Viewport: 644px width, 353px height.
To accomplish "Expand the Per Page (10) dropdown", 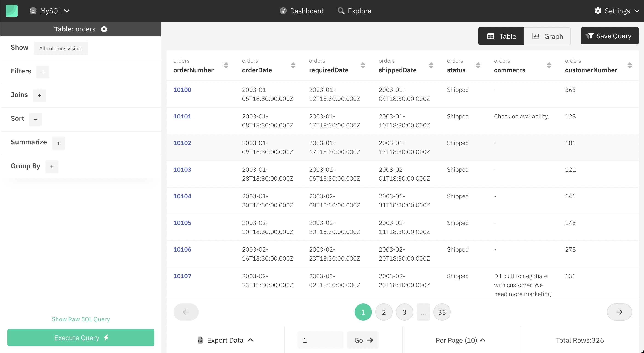I will pos(461,340).
